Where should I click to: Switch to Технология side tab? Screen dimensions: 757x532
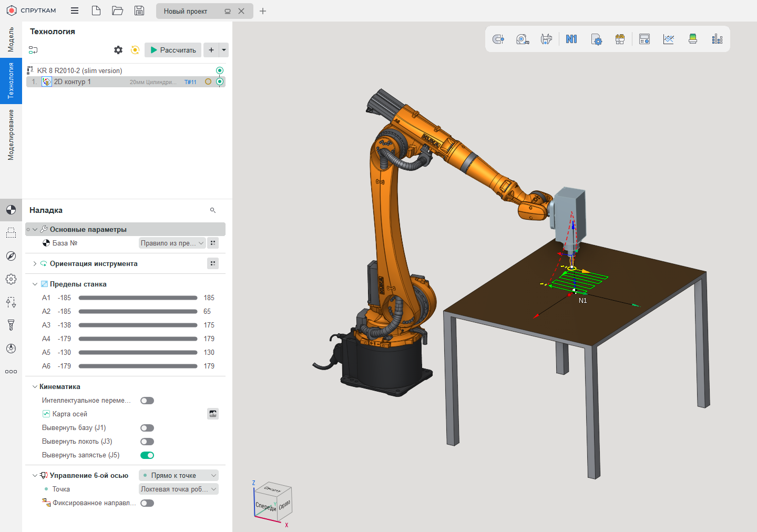click(x=11, y=80)
